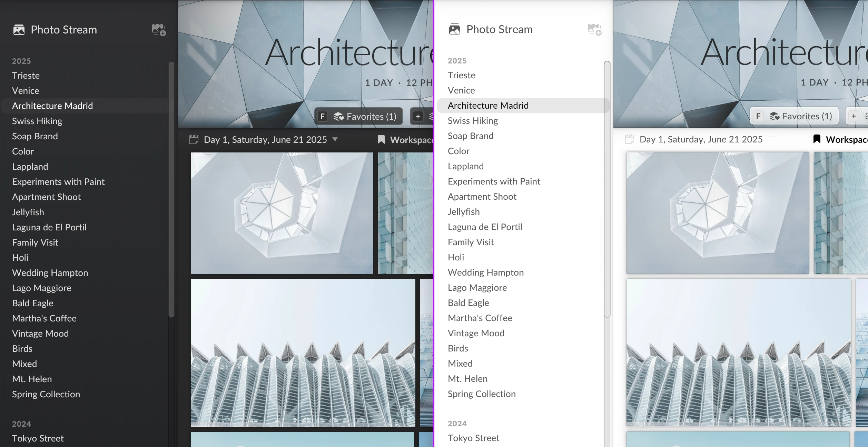Select Venice in the dark sidebar
The width and height of the screenshot is (868, 447).
(x=26, y=91)
